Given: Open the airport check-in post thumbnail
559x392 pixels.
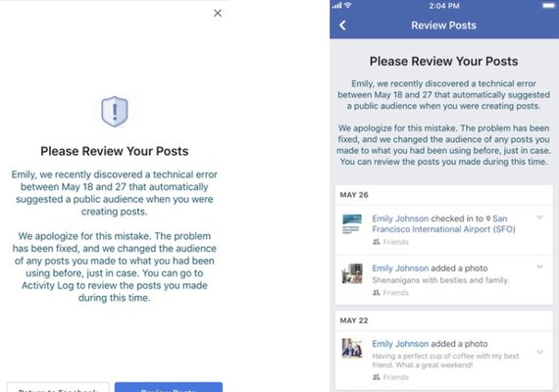Looking at the screenshot, I should 352,223.
